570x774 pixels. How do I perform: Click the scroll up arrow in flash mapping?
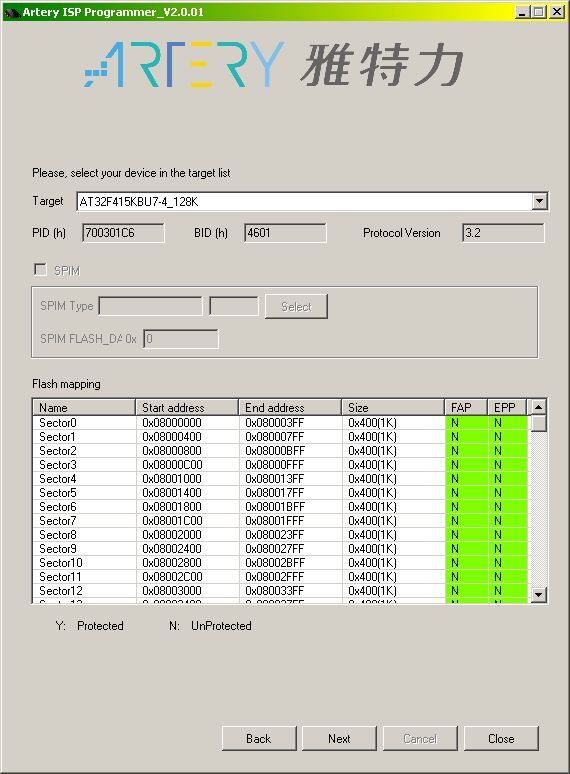[x=538, y=407]
